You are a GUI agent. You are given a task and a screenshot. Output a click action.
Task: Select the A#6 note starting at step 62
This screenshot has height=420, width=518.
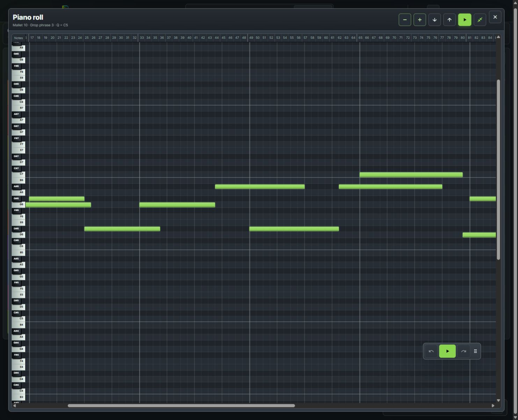click(391, 187)
